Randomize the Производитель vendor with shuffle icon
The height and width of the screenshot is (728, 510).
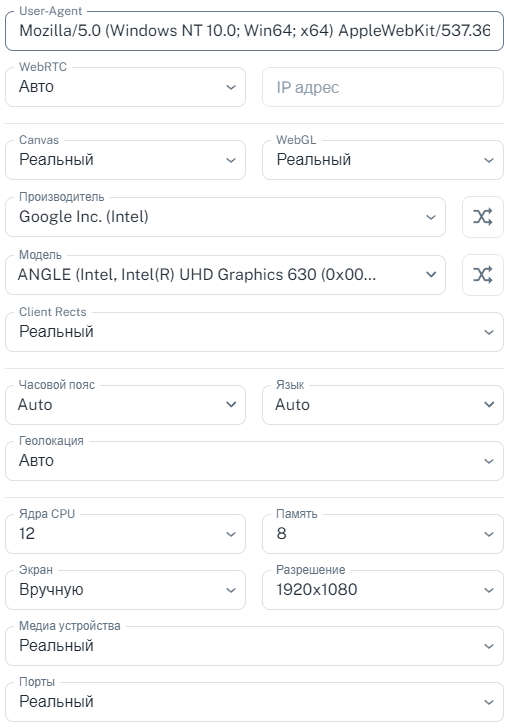(483, 217)
